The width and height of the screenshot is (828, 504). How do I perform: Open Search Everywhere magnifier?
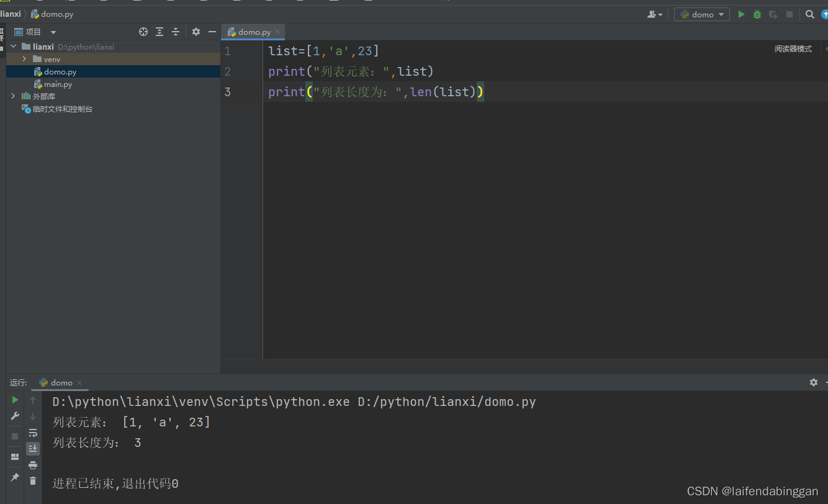[810, 14]
